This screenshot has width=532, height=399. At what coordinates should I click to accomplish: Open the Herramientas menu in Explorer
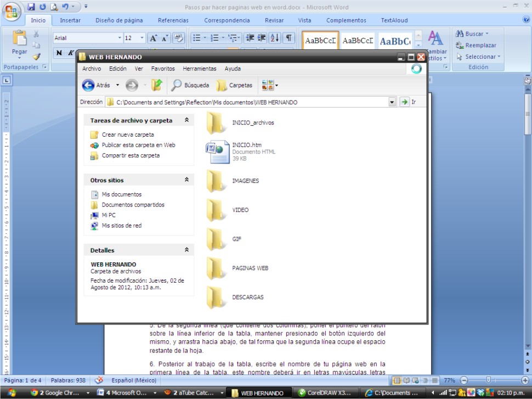point(199,69)
